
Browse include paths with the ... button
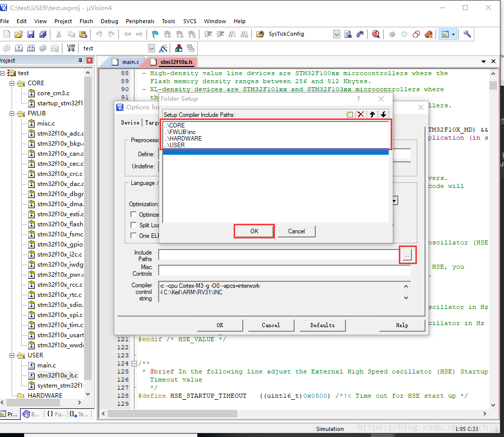click(407, 255)
